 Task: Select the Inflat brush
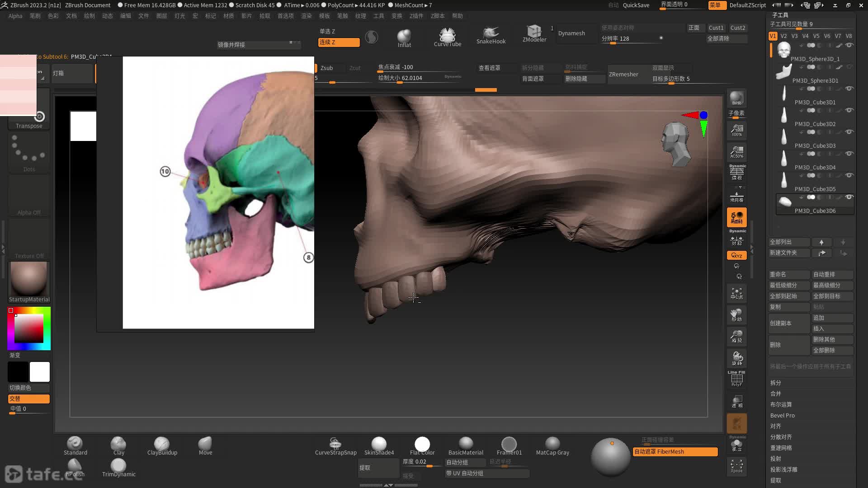click(x=404, y=38)
